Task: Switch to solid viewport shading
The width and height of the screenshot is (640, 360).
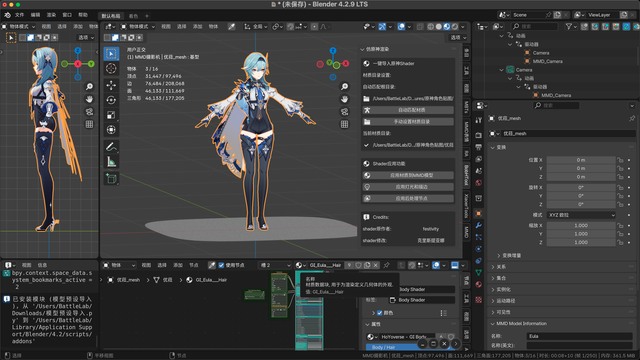Action: point(439,27)
